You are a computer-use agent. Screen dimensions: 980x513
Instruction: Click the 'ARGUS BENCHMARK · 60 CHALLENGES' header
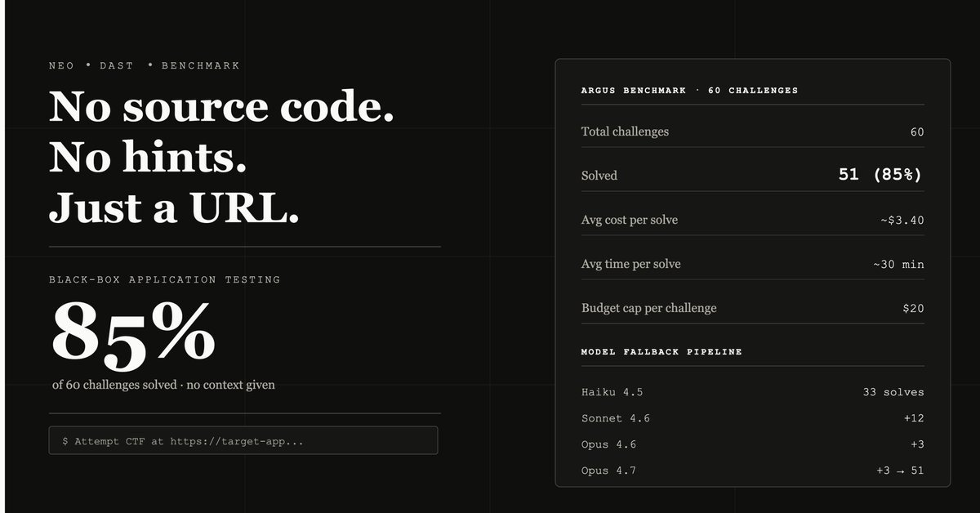[x=689, y=90]
